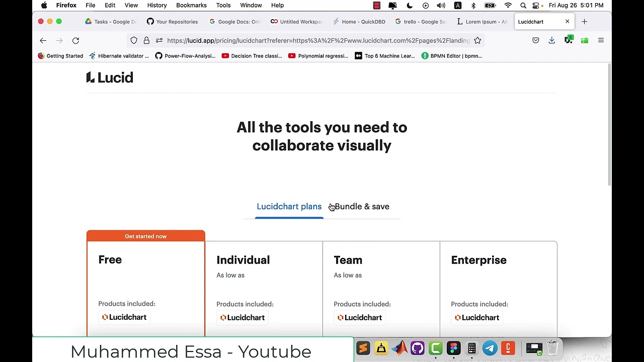
Task: Switch to the Your Repositories tab
Action: click(173, 22)
